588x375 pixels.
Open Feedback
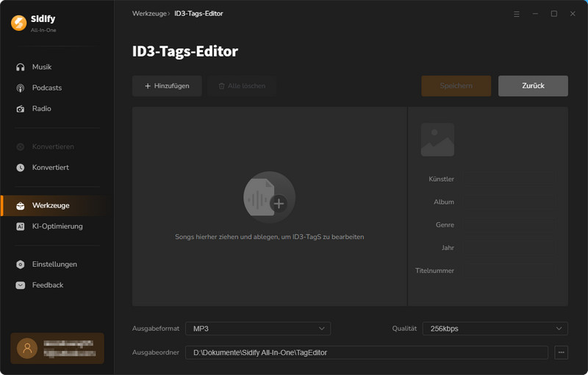coord(57,285)
